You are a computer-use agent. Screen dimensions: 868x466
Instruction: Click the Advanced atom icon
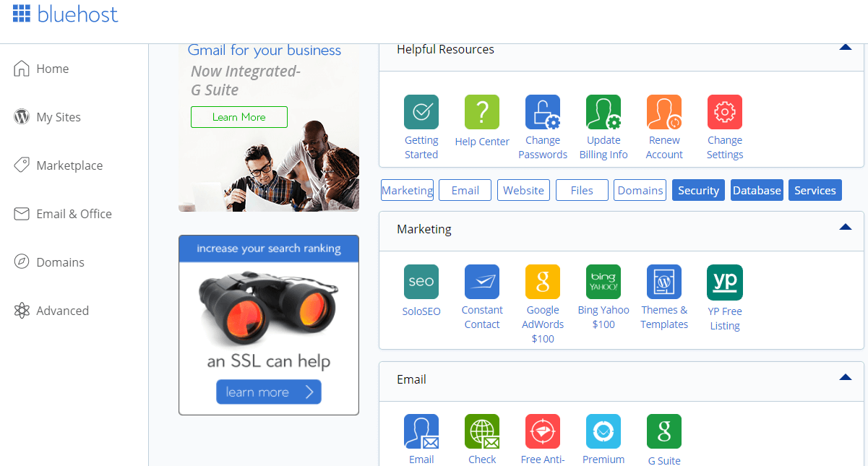pos(22,310)
